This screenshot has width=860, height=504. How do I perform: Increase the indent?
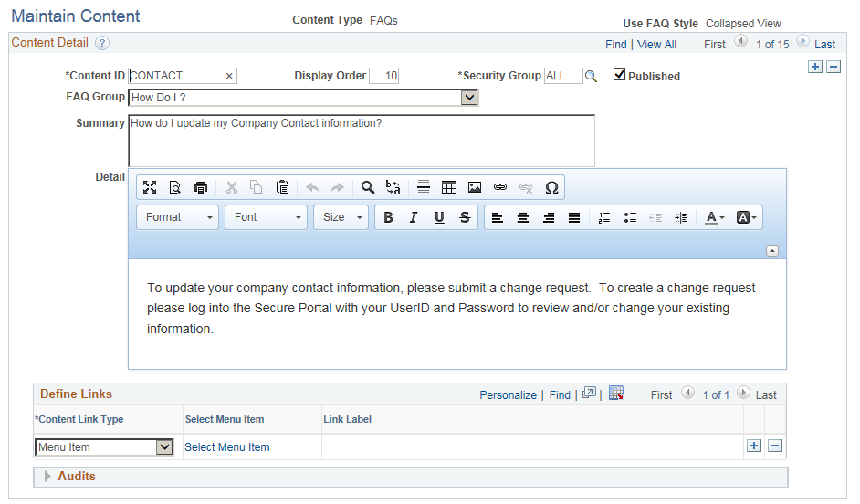click(x=681, y=217)
